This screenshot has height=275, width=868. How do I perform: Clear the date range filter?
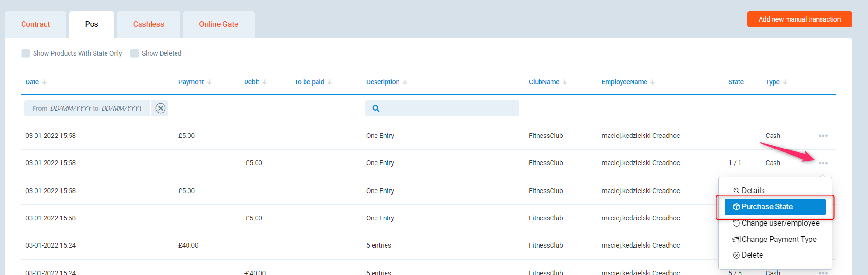[161, 108]
